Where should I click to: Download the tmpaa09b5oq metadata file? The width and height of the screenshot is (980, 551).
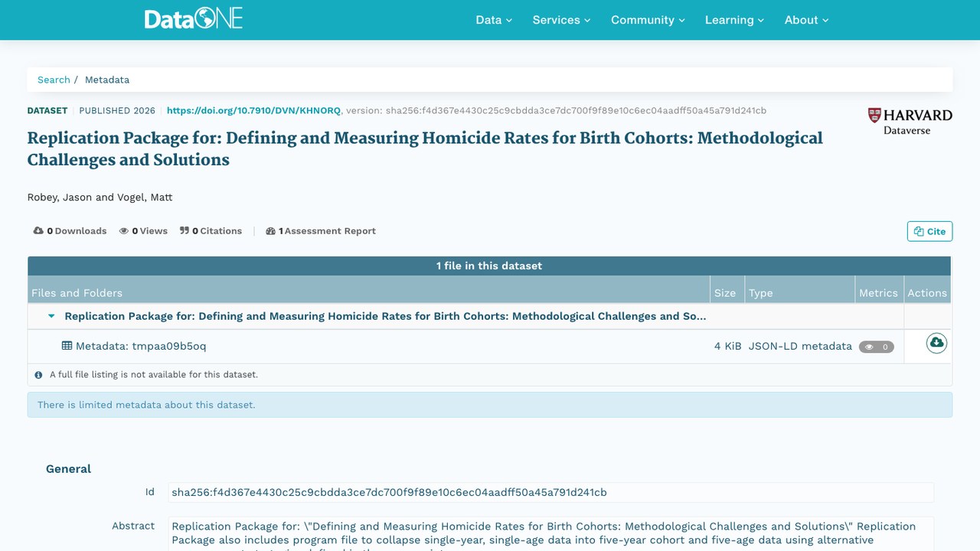pos(936,343)
